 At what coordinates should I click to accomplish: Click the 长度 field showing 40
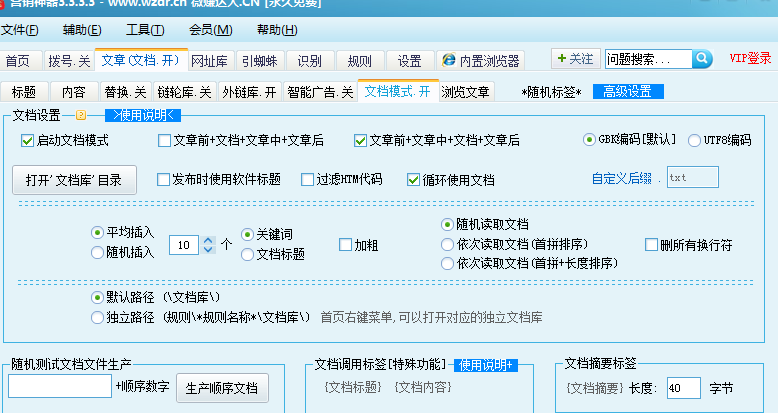pyautogui.click(x=684, y=388)
